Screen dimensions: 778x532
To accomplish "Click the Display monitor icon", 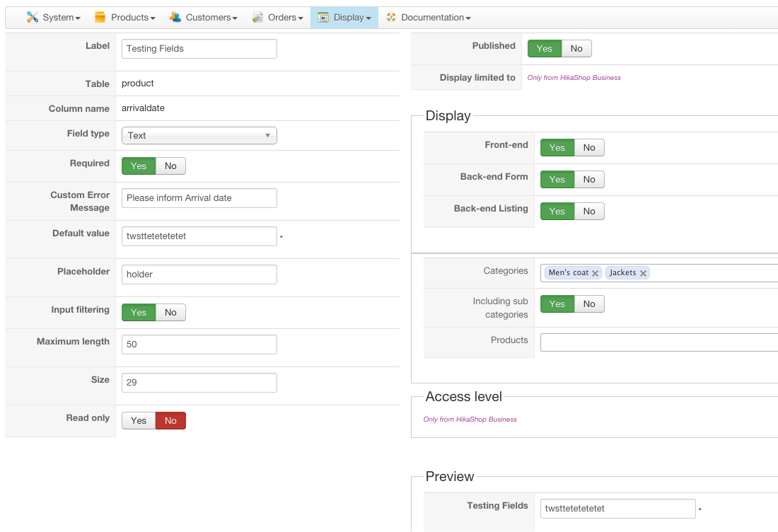I will (323, 17).
